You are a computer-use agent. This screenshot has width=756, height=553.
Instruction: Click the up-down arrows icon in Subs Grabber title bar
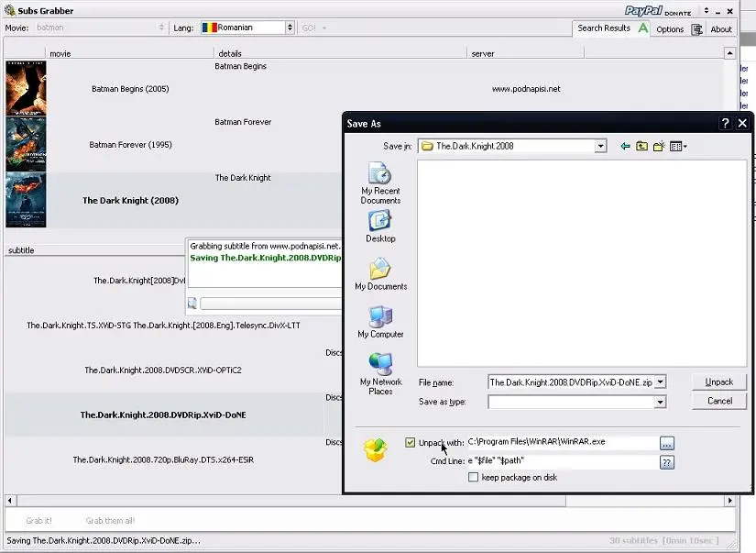(x=707, y=11)
